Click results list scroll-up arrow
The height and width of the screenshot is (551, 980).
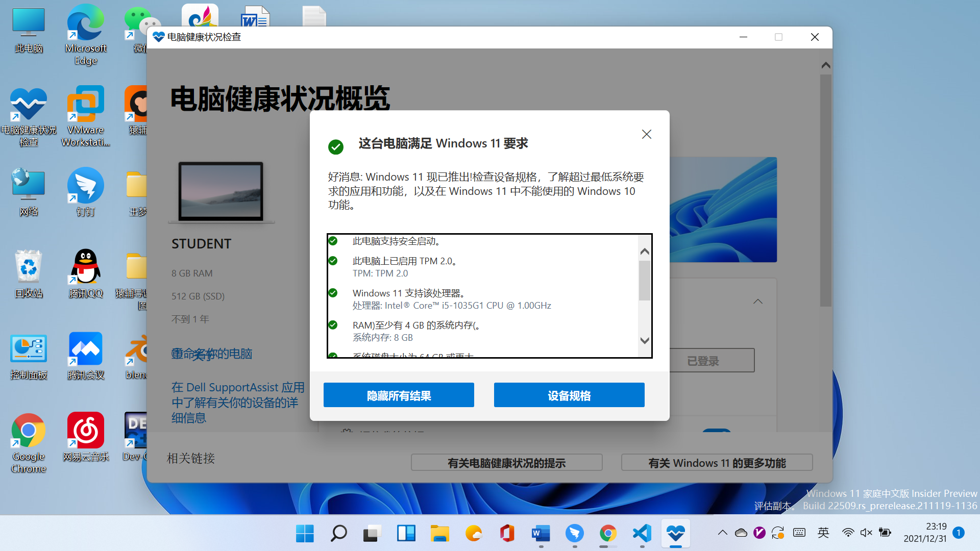point(645,252)
